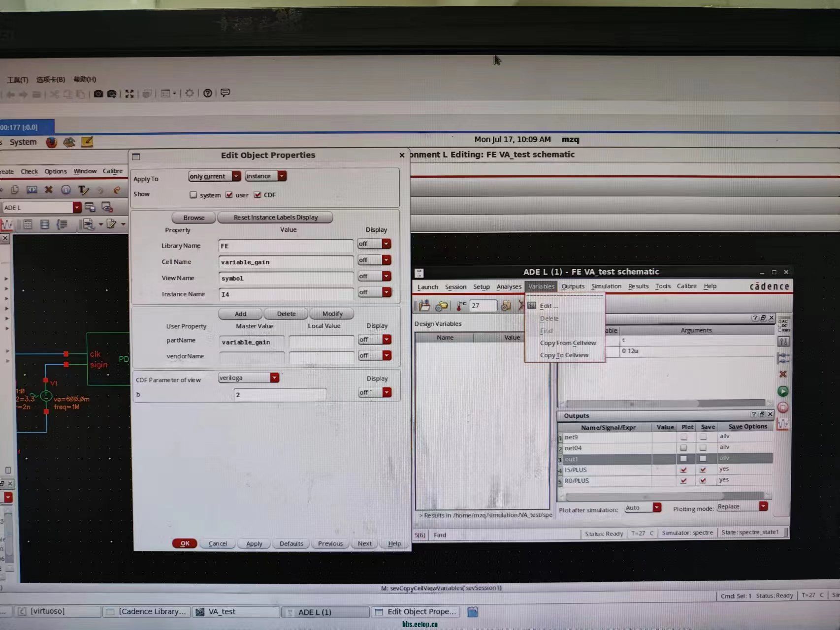Open the Outputs menu in ADE L
This screenshot has width=840, height=630.
(x=573, y=286)
